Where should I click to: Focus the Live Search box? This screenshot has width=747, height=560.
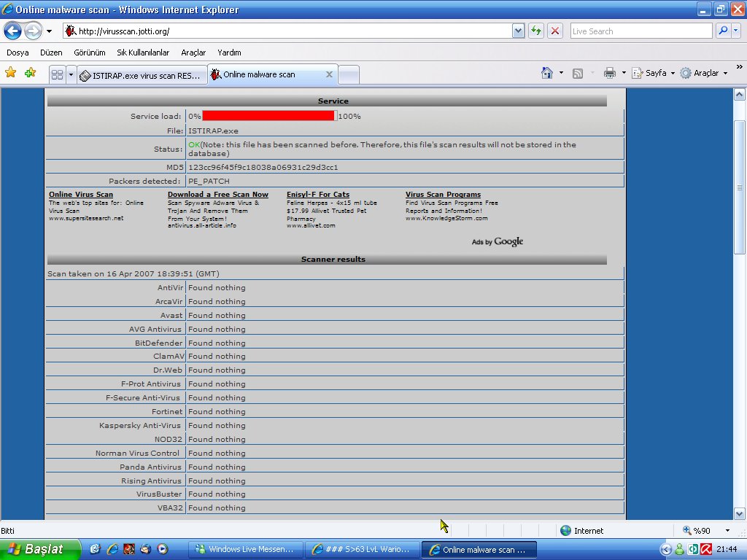[640, 31]
